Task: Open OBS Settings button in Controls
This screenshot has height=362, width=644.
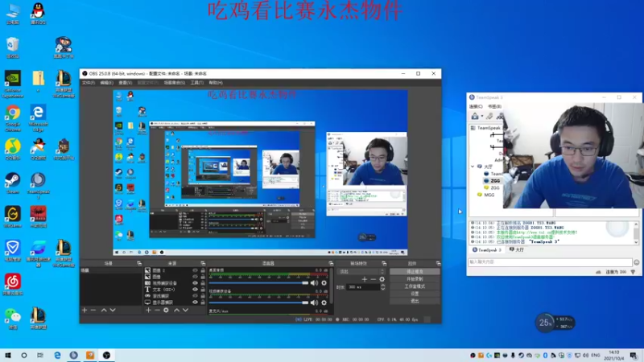Action: [x=415, y=294]
